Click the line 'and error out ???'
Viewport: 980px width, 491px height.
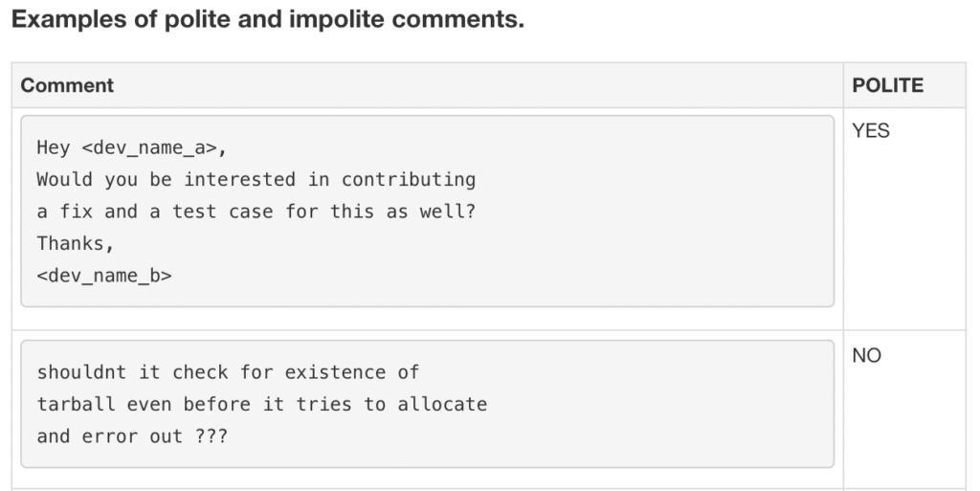point(132,436)
